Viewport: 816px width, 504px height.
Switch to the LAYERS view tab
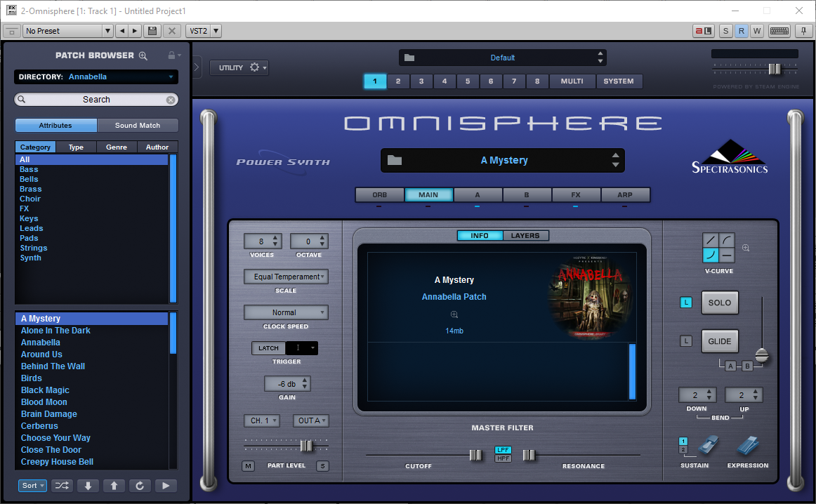525,236
